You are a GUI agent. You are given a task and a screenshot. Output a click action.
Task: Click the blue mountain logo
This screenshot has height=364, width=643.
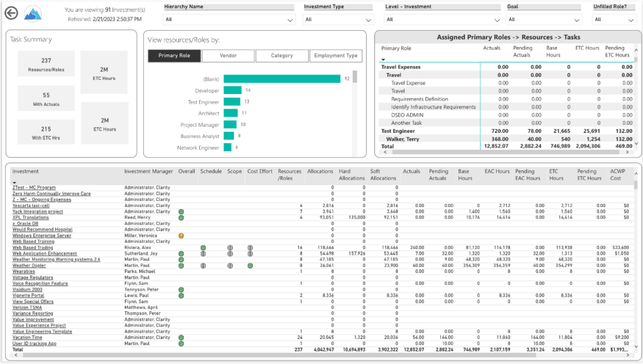click(33, 13)
